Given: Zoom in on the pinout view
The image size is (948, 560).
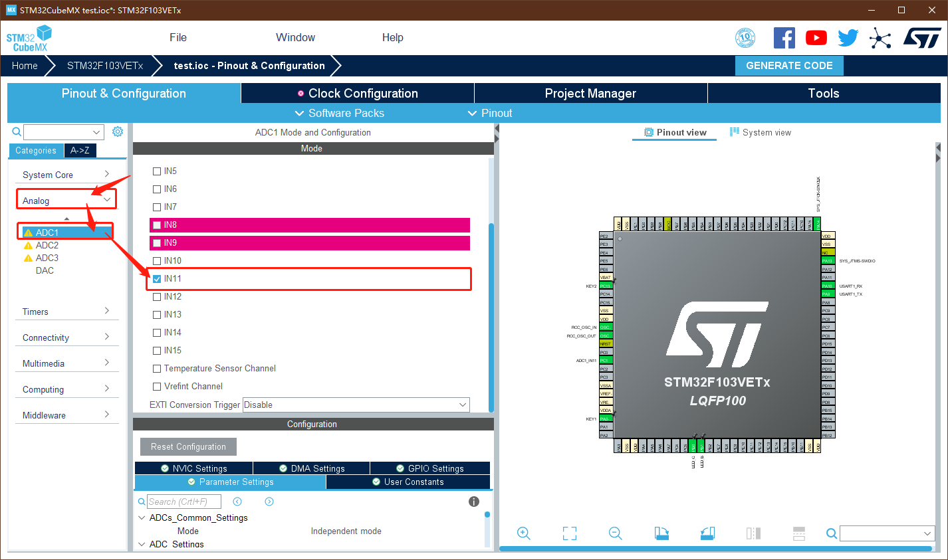Looking at the screenshot, I should point(524,533).
